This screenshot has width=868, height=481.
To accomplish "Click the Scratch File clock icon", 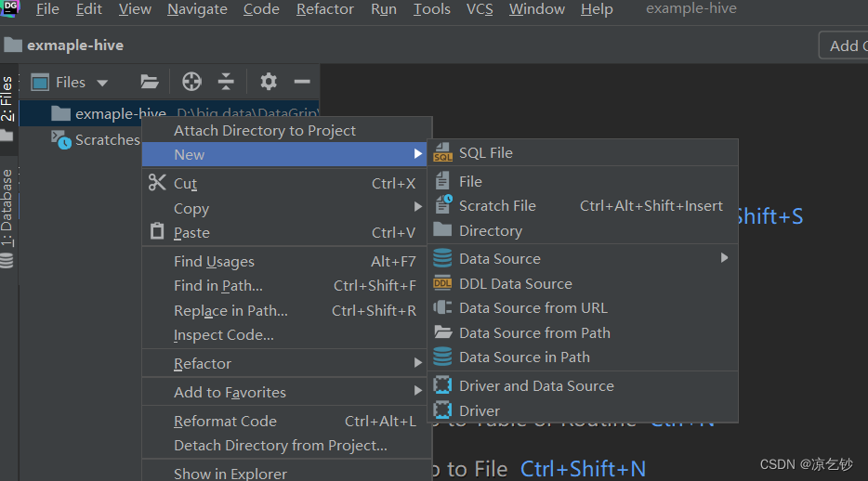I will (443, 204).
